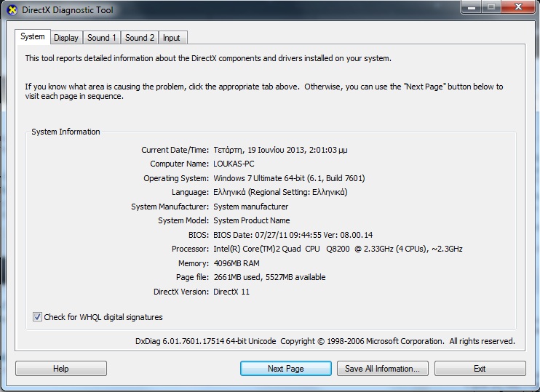Select the computer name LOUKAS-PC
540x392 pixels.
tap(234, 164)
